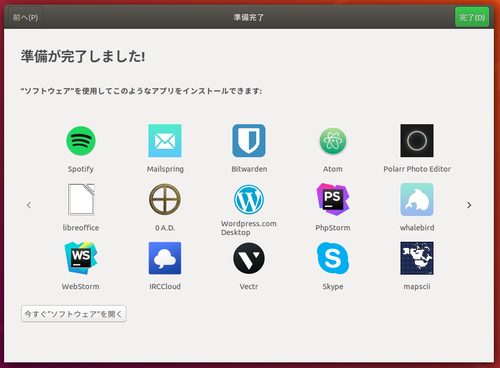
Task: Go back with the 前へ(P) button
Action: [25, 17]
